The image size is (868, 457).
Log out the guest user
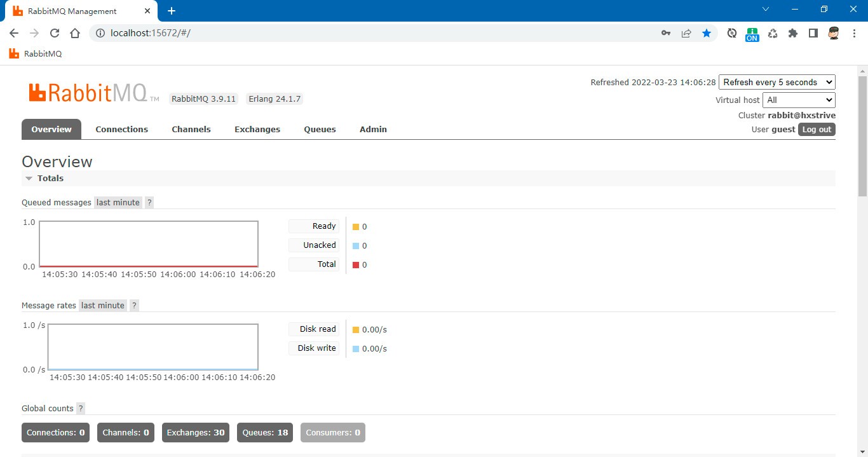817,129
